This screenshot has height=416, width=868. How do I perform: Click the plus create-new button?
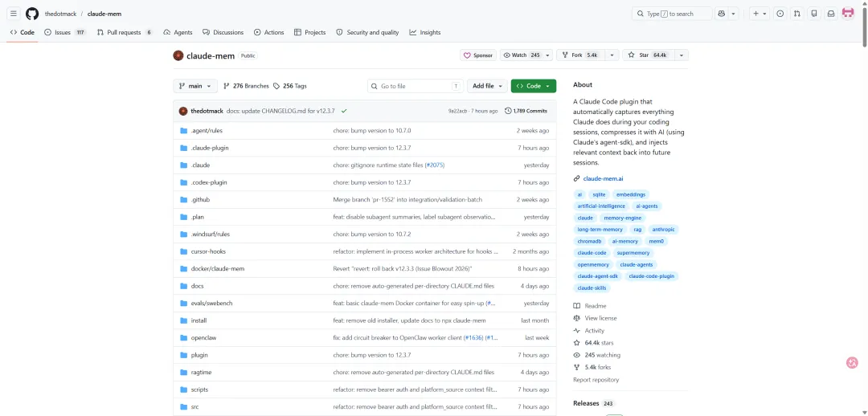coord(760,14)
